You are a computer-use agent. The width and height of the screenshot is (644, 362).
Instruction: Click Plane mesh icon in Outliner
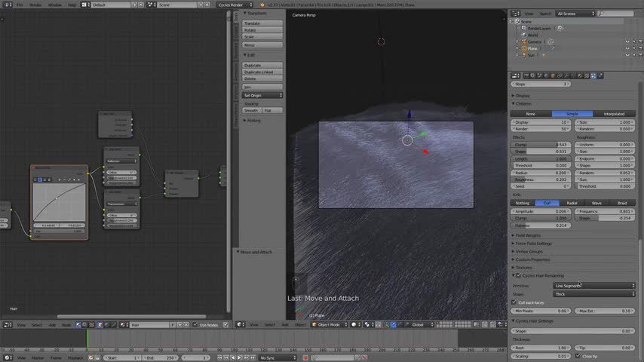pos(524,48)
